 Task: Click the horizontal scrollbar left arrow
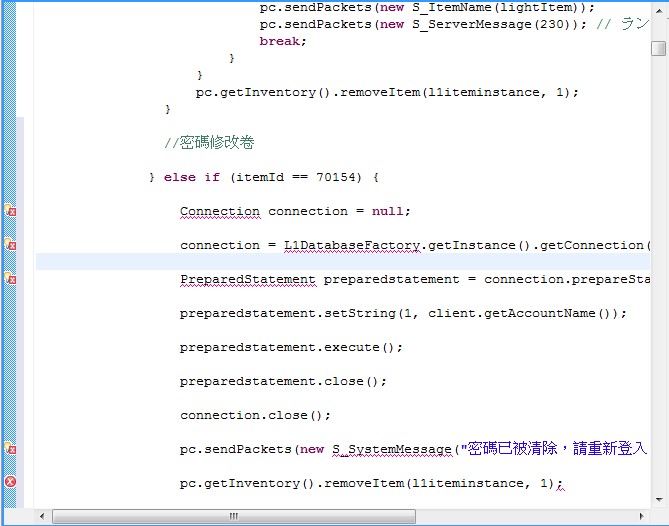point(42,516)
